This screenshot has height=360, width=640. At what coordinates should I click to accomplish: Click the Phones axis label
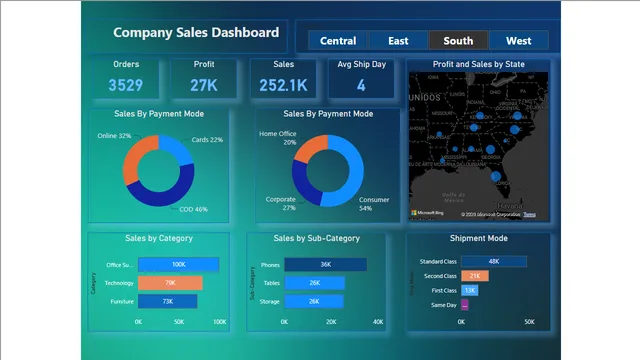tap(270, 265)
